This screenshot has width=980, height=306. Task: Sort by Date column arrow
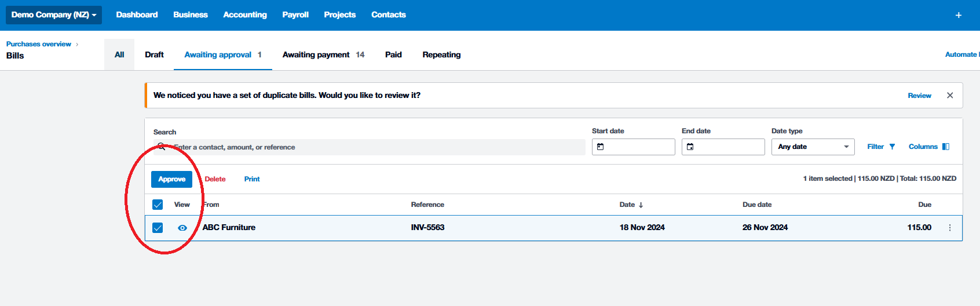pos(641,205)
